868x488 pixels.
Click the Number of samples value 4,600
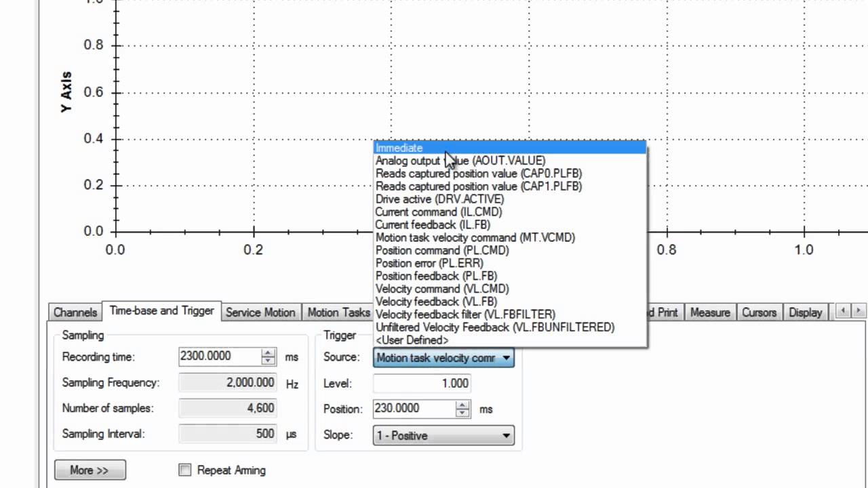(x=227, y=409)
